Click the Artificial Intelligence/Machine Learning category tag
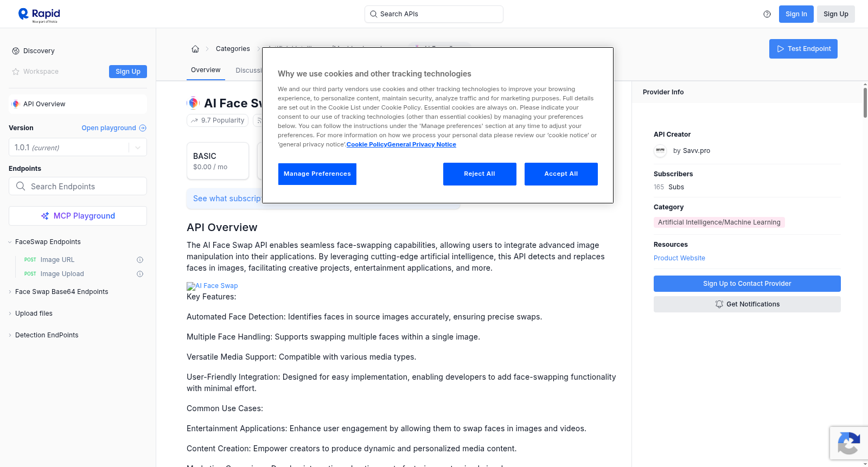 pos(719,222)
